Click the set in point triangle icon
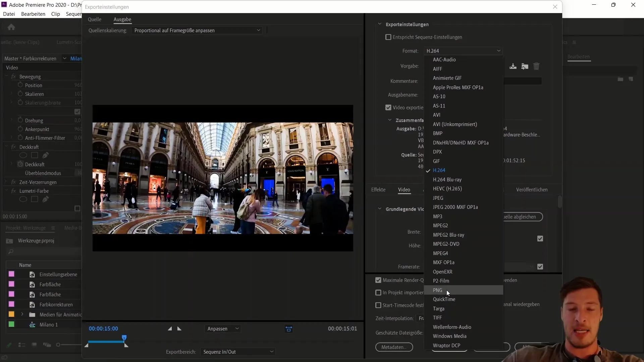 170,329
